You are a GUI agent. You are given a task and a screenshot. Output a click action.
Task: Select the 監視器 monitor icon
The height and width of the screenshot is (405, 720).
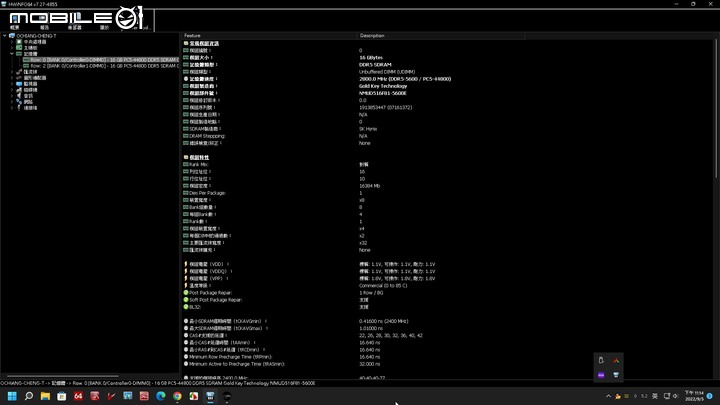(19, 84)
